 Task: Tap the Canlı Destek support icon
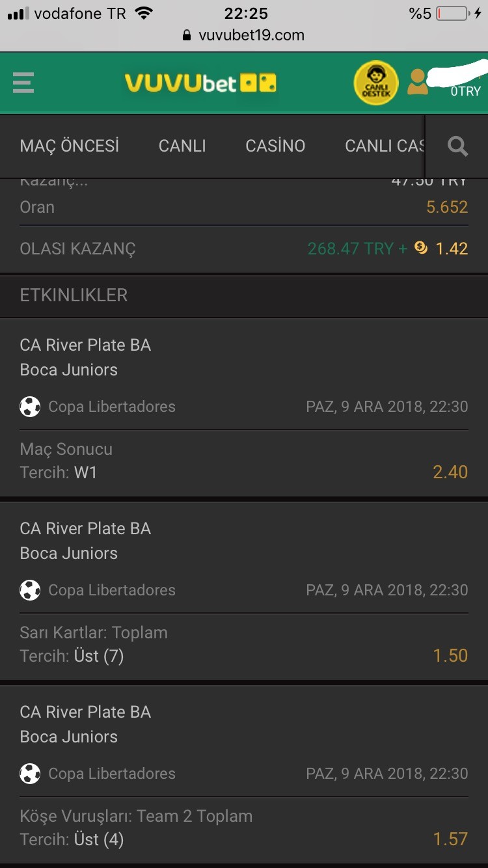tap(375, 83)
